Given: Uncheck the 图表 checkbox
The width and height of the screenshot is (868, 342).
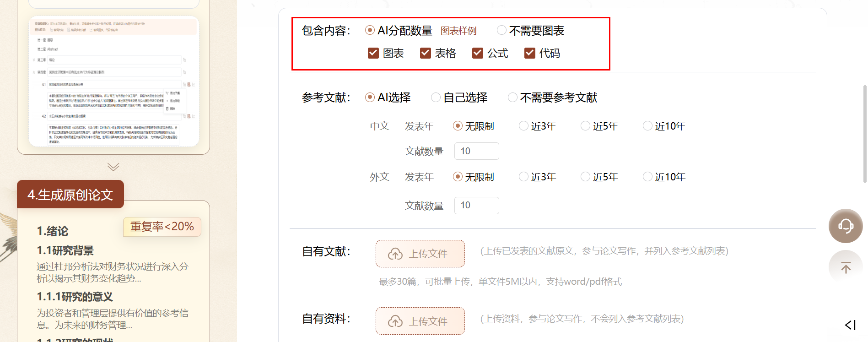Looking at the screenshot, I should point(373,53).
